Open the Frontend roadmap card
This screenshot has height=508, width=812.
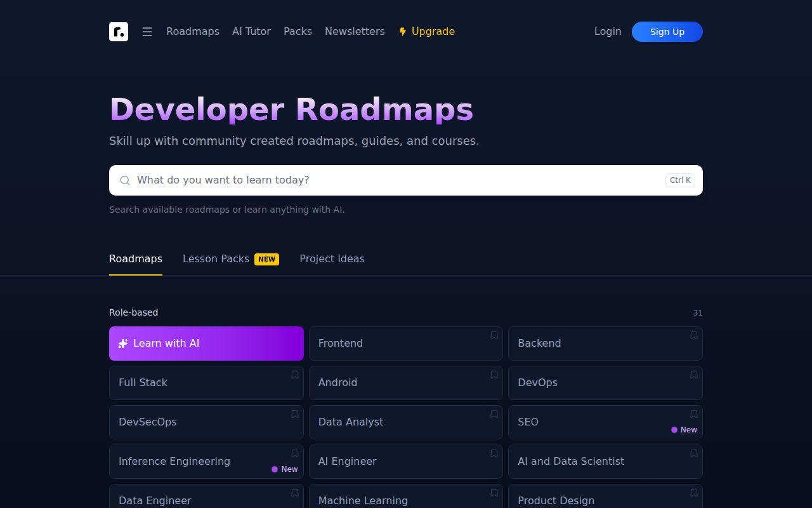click(x=406, y=344)
